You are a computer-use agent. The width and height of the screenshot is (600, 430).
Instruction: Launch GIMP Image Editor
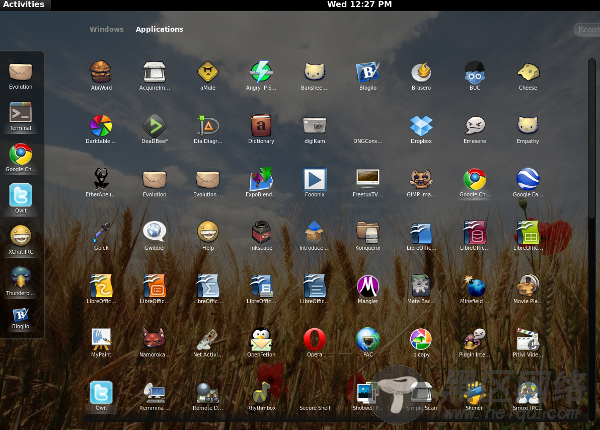[x=421, y=182]
